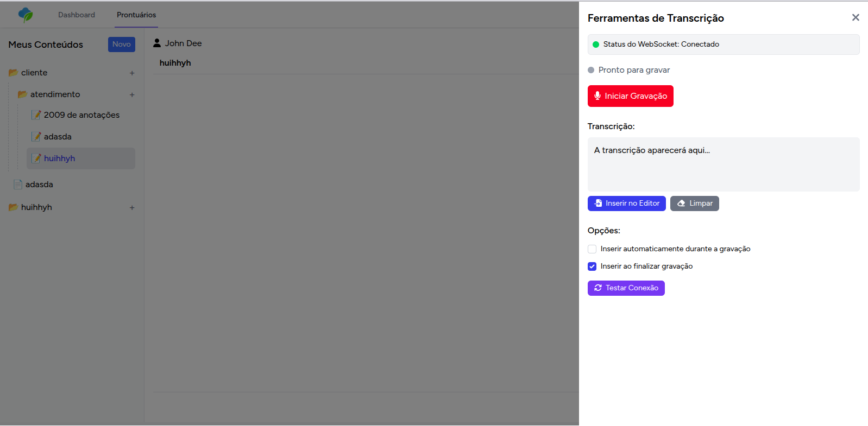Enable Inserir automaticamente durante a gravação

pyautogui.click(x=592, y=249)
